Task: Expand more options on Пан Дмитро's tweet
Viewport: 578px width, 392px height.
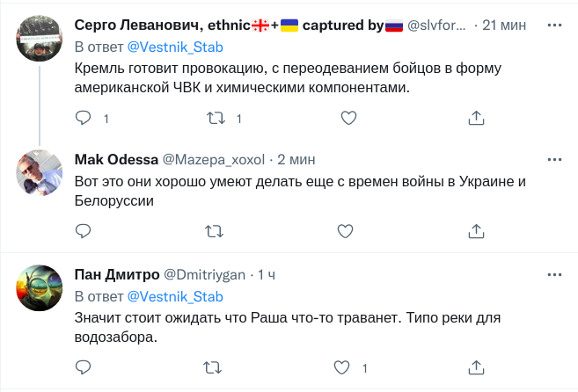Action: pos(554,275)
